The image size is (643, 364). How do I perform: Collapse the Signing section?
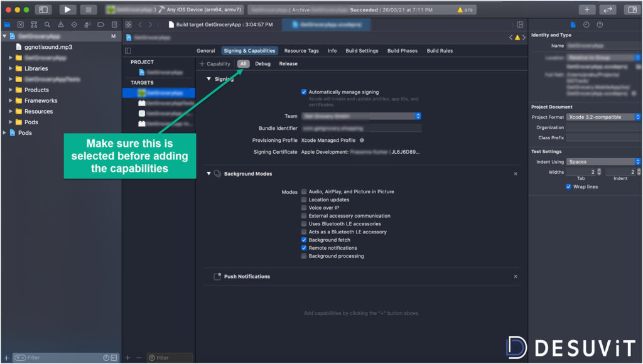point(208,78)
